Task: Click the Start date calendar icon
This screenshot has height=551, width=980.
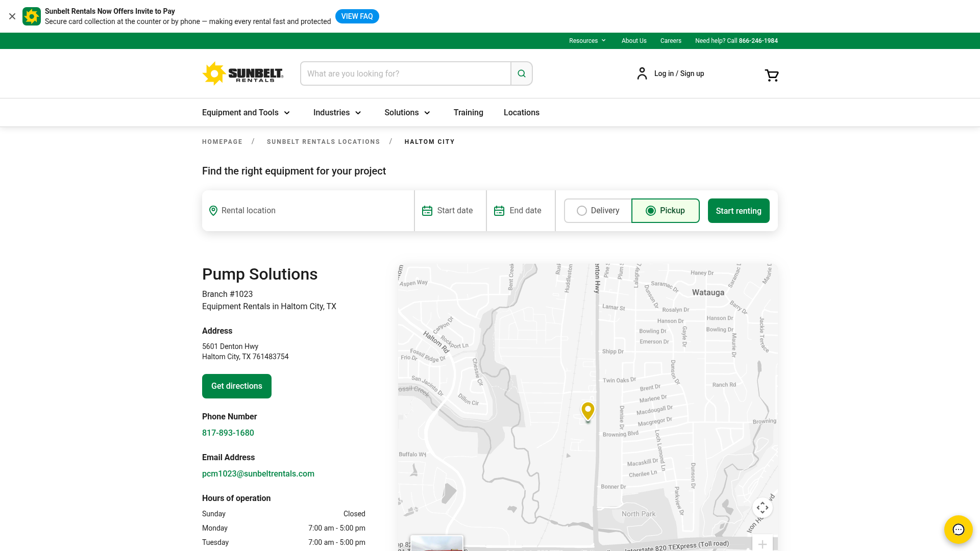Action: [427, 210]
